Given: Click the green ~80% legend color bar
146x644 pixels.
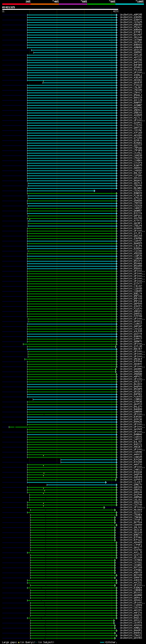Looking at the screenshot, I should click(101, 4).
